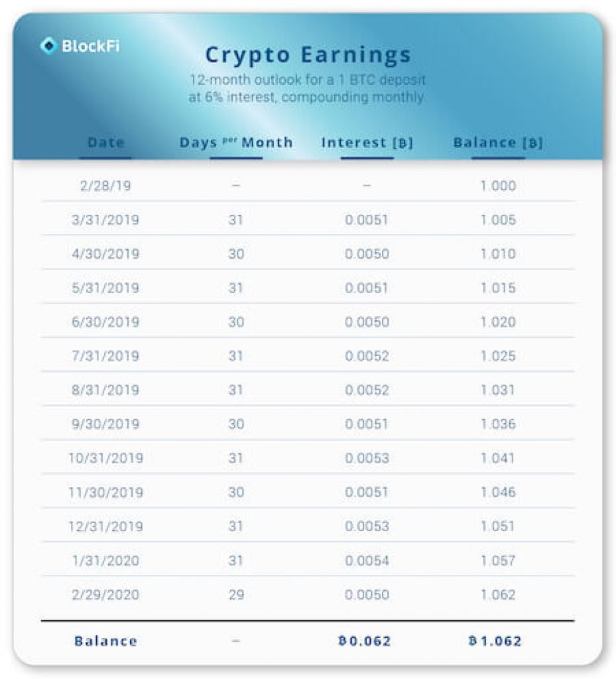Select the 7/31/2019 date cell
The width and height of the screenshot is (616, 679).
tap(105, 356)
